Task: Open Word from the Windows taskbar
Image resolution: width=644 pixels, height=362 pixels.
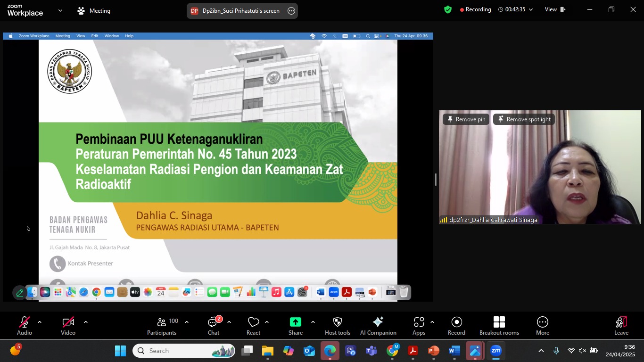Action: 454,351
